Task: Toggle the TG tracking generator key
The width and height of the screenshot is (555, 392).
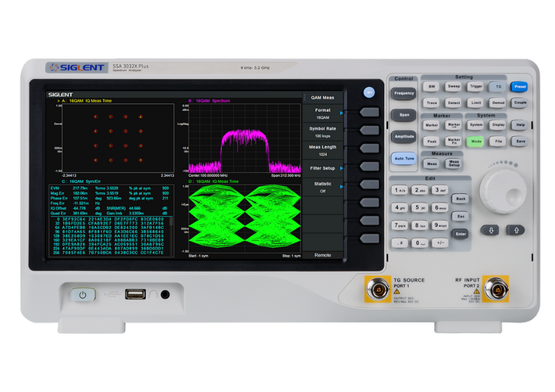Action: (x=498, y=86)
